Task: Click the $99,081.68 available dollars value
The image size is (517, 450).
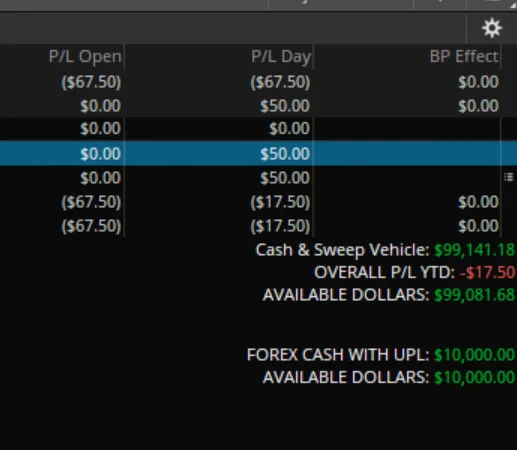Action: 474,295
